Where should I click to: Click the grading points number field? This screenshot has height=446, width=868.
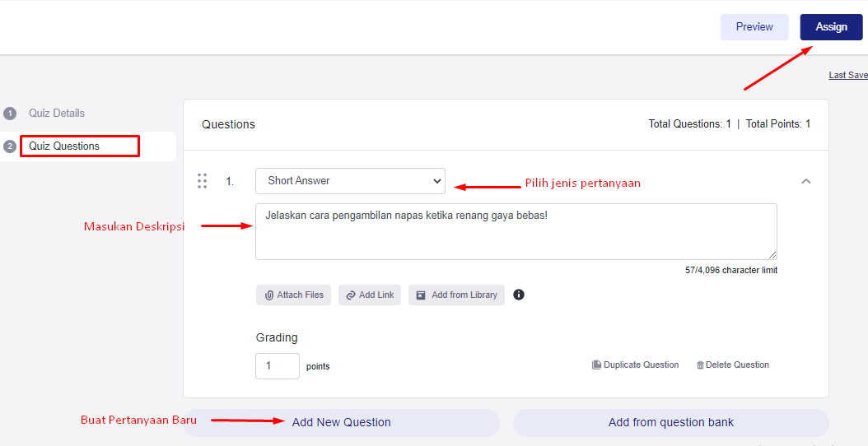(277, 366)
